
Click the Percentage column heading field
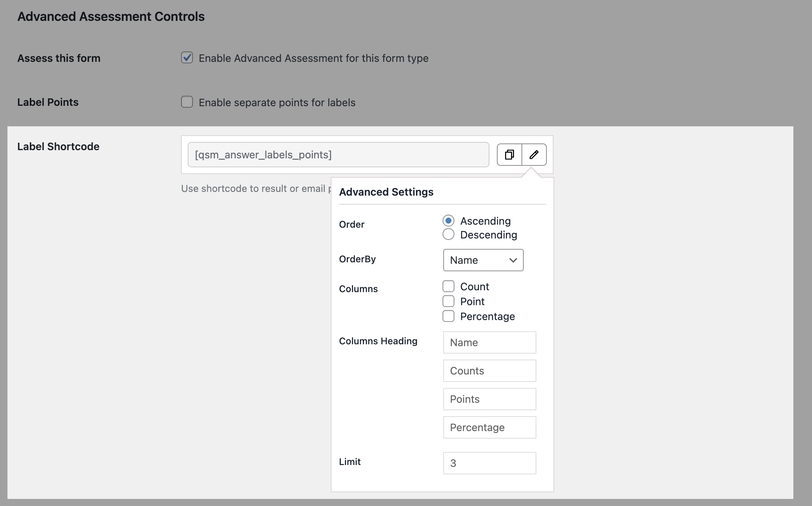tap(489, 427)
